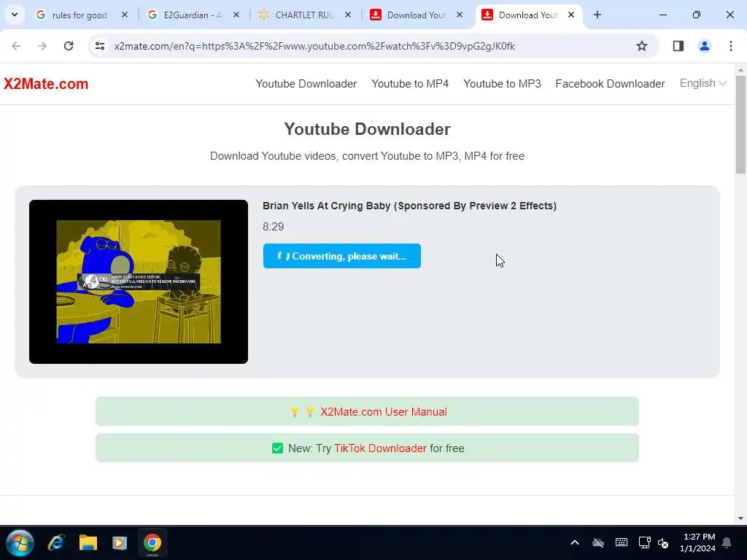Open the Chrome side panel icon
Viewport: 747px width, 560px height.
(x=678, y=46)
